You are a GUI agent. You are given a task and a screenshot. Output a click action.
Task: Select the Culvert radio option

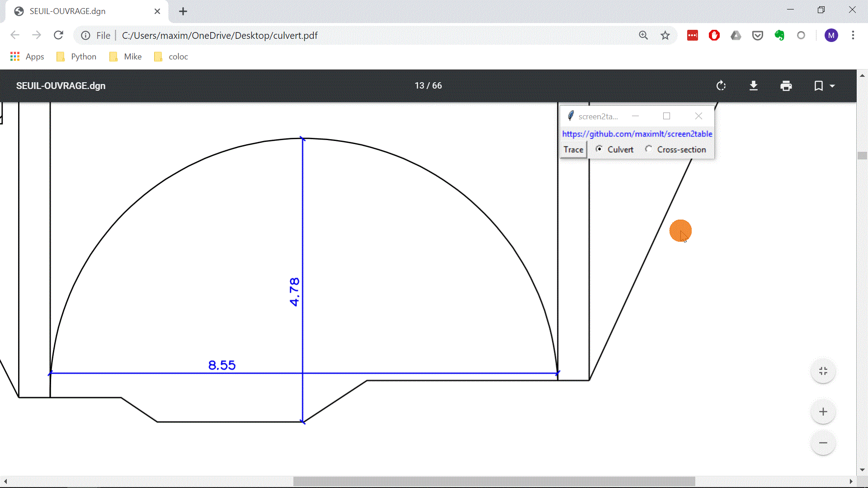click(x=599, y=149)
